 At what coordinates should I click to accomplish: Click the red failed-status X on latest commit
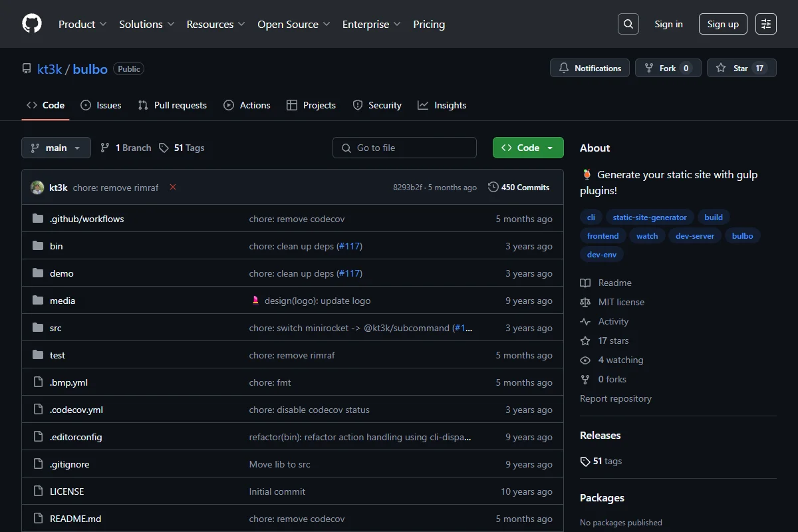tap(173, 188)
